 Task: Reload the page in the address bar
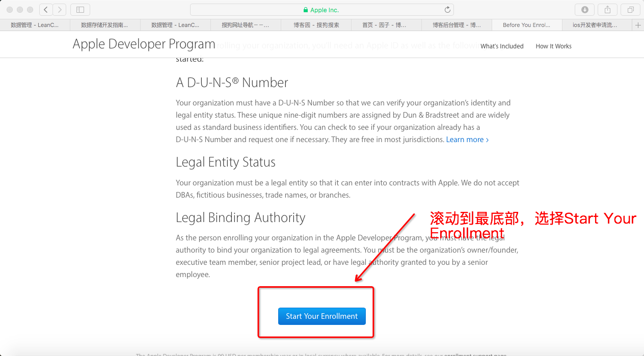pos(447,10)
